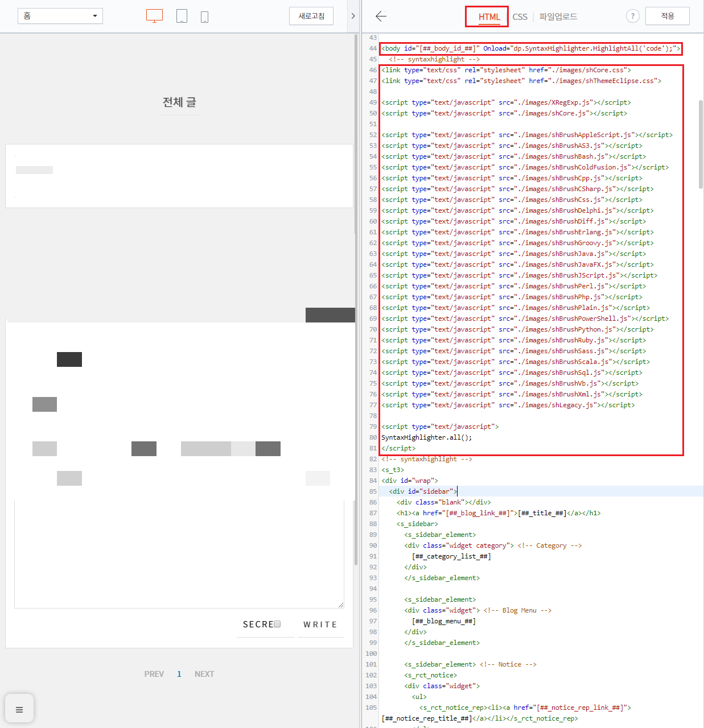Screen dimensions: 704x728
Task: Click inside the comment text area
Action: [x=179, y=555]
